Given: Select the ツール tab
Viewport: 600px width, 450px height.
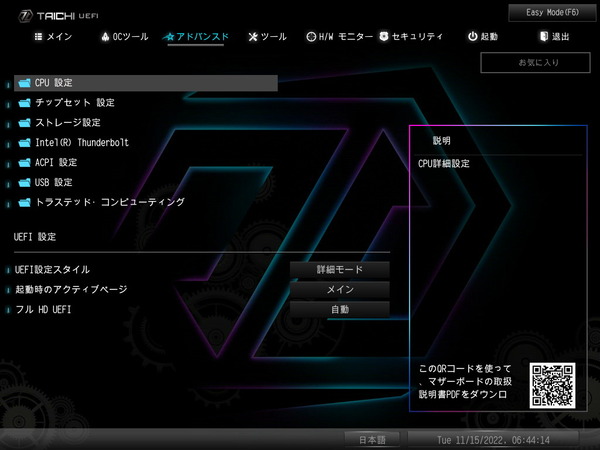Looking at the screenshot, I should [x=267, y=37].
